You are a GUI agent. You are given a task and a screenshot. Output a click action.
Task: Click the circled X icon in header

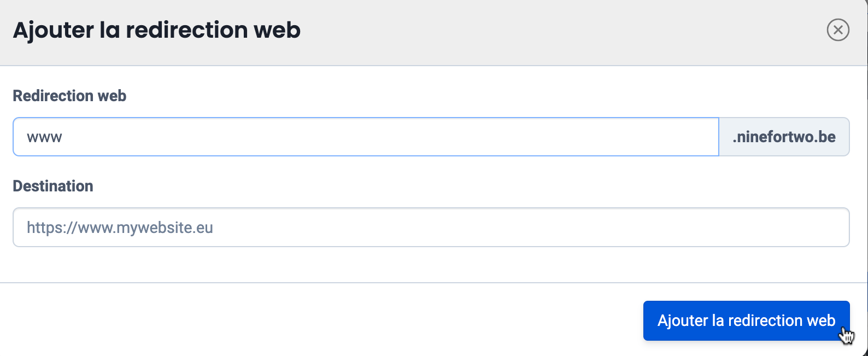click(838, 30)
